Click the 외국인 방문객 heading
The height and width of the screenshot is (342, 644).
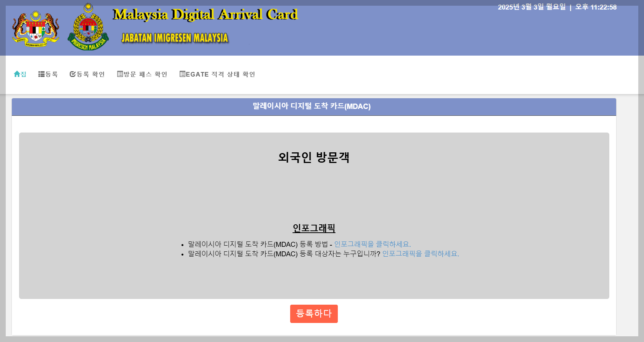click(x=314, y=157)
